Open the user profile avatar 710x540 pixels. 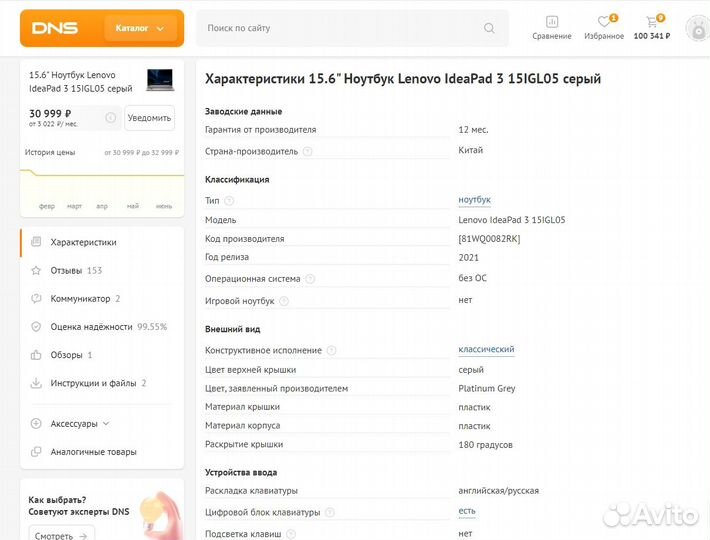(x=698, y=29)
